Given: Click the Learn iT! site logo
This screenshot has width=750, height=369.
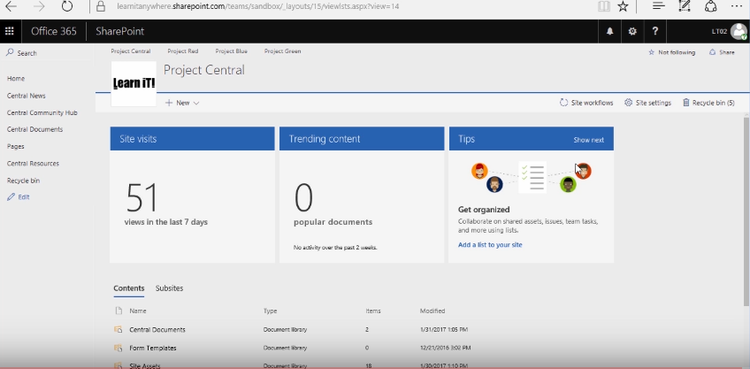Looking at the screenshot, I should pos(134,84).
